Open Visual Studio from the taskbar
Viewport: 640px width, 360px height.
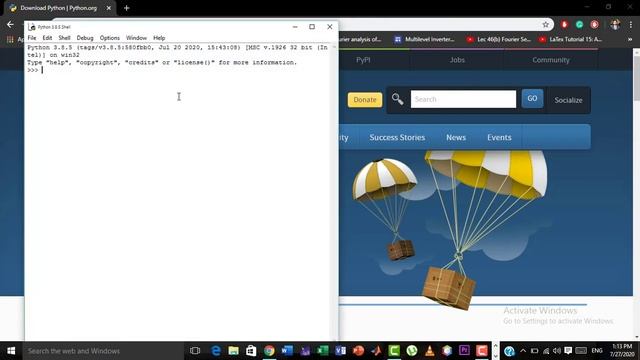[x=305, y=351]
